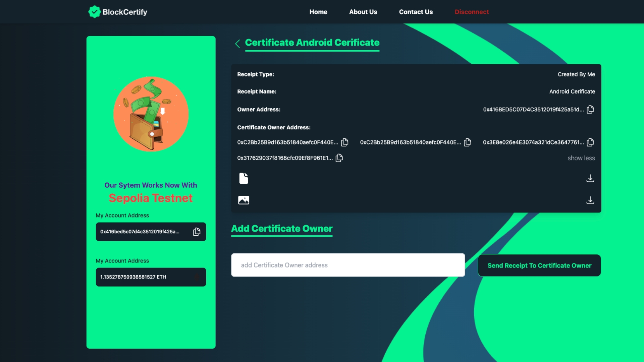Copy the Owner Address 0x416BED5C07...
Screen dimensions: 644x362
pos(590,109)
